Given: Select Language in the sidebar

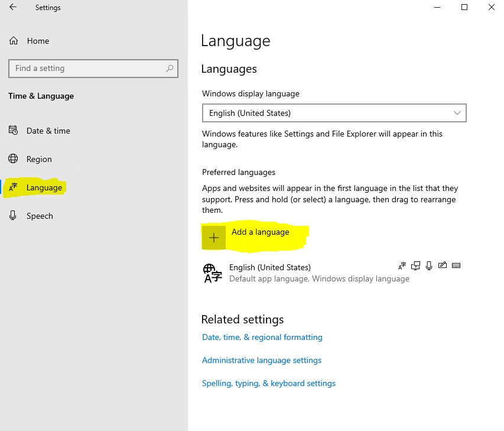Looking at the screenshot, I should (x=44, y=187).
